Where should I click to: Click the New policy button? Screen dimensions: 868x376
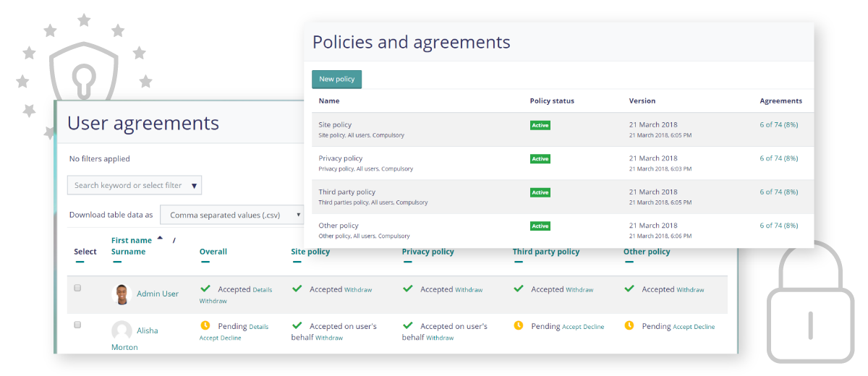tap(336, 79)
